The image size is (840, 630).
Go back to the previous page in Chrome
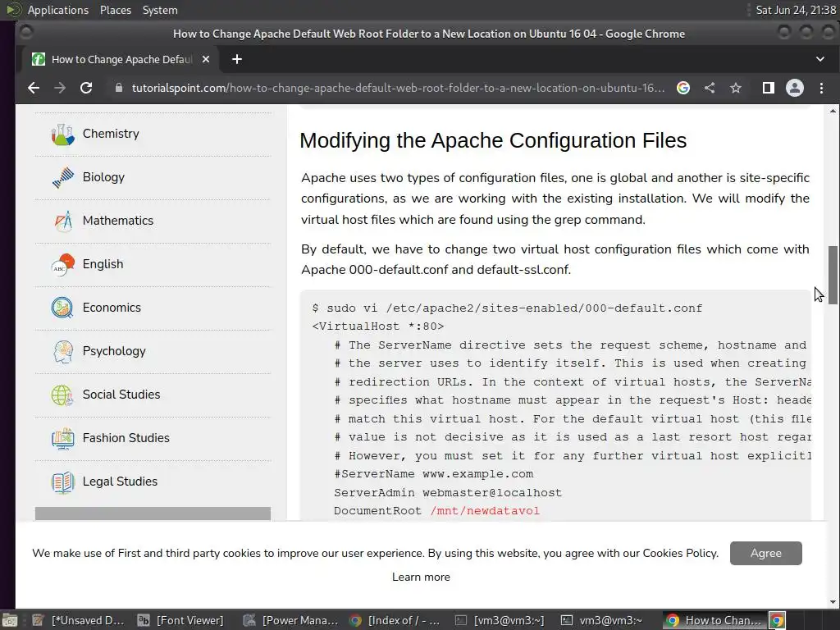click(x=33, y=88)
